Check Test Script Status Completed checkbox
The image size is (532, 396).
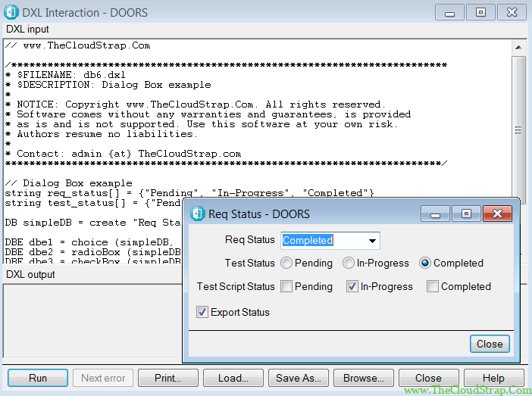pyautogui.click(x=433, y=286)
